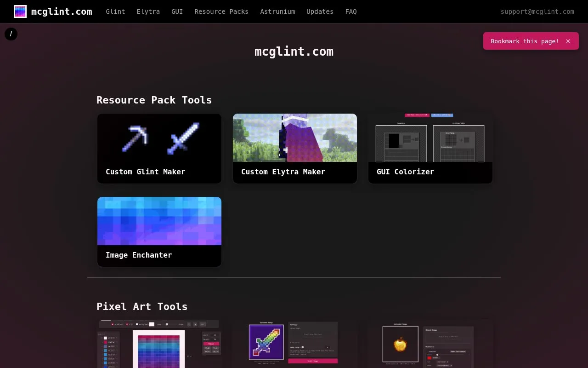Click the round slash shortcut button
The width and height of the screenshot is (588, 368).
point(11,34)
